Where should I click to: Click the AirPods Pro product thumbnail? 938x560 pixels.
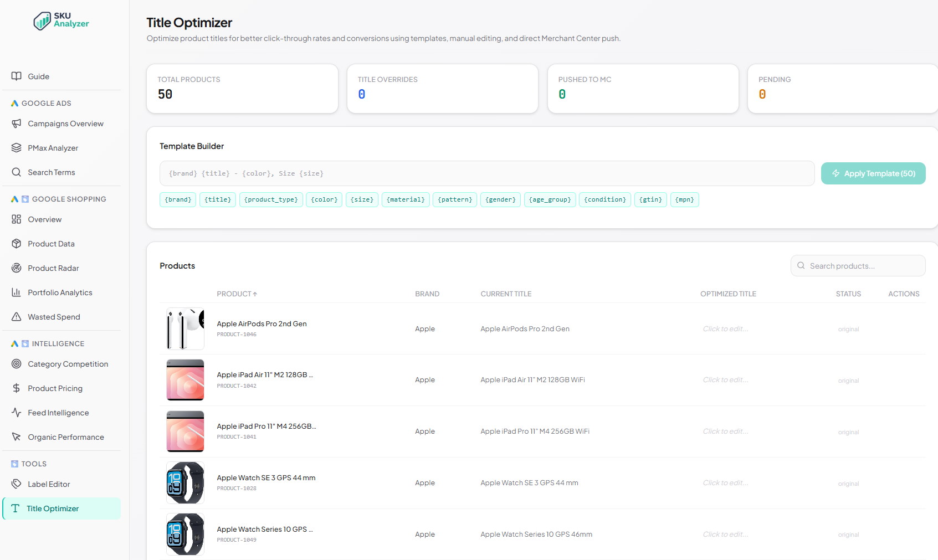185,329
